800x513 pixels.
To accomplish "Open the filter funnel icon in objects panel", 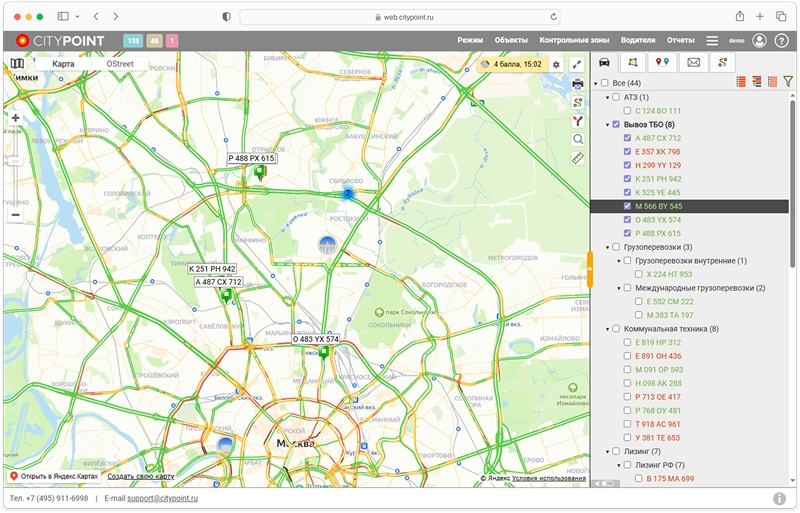I will coord(788,82).
